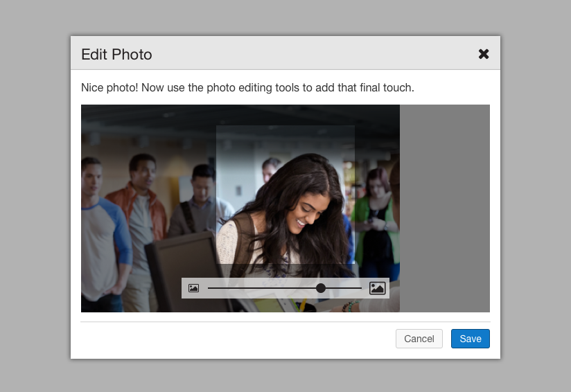The width and height of the screenshot is (571, 392).
Task: Click the dimmed backdrop outside the dialog
Action: (35, 208)
